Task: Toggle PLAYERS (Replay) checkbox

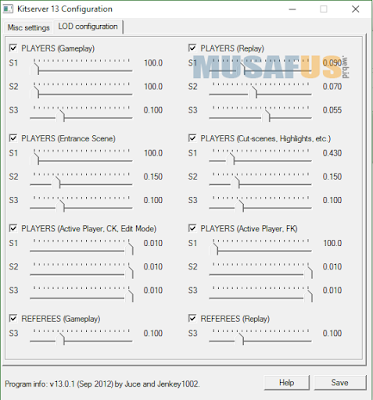Action: (192, 48)
